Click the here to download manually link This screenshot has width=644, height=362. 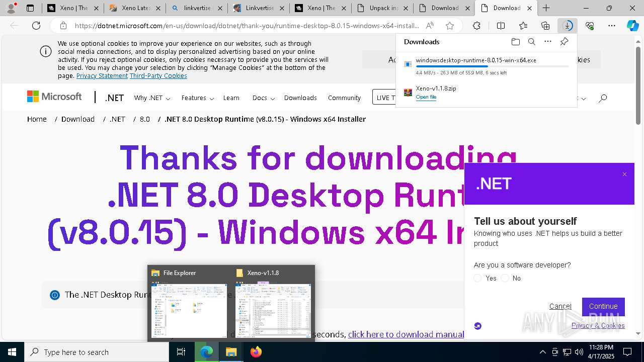click(x=406, y=334)
